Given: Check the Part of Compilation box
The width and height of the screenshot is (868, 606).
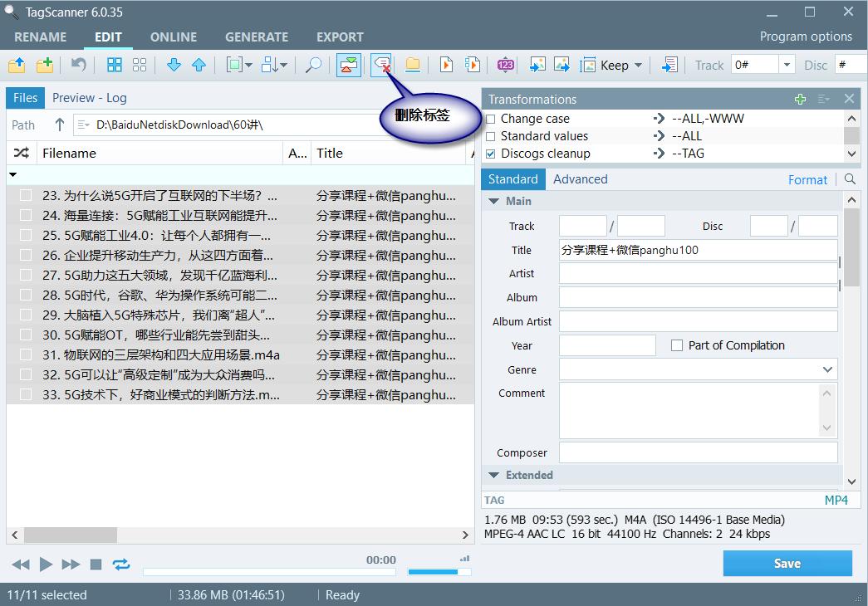Looking at the screenshot, I should pyautogui.click(x=677, y=345).
